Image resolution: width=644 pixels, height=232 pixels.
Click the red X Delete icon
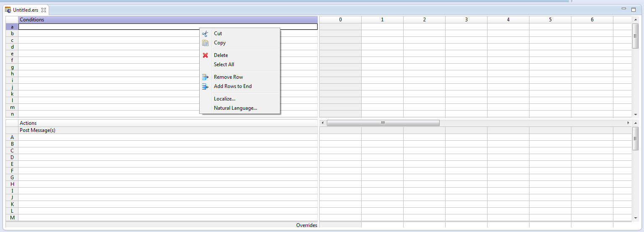point(205,55)
